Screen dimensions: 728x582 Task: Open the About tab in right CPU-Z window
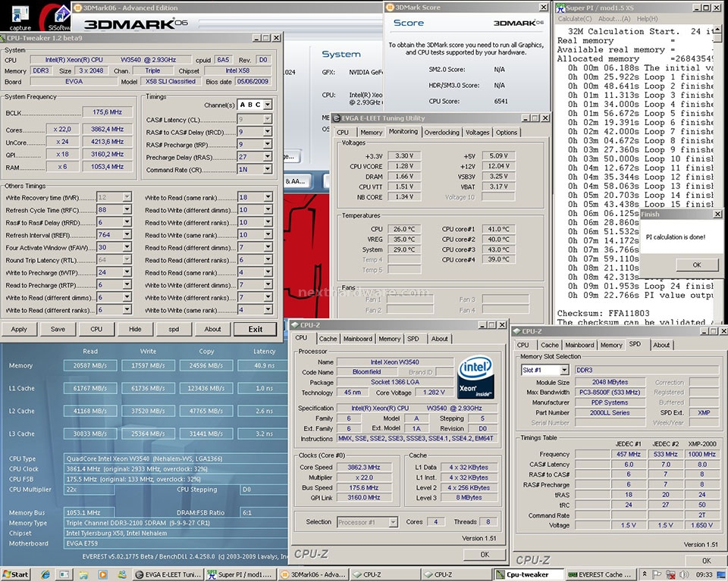pyautogui.click(x=661, y=345)
